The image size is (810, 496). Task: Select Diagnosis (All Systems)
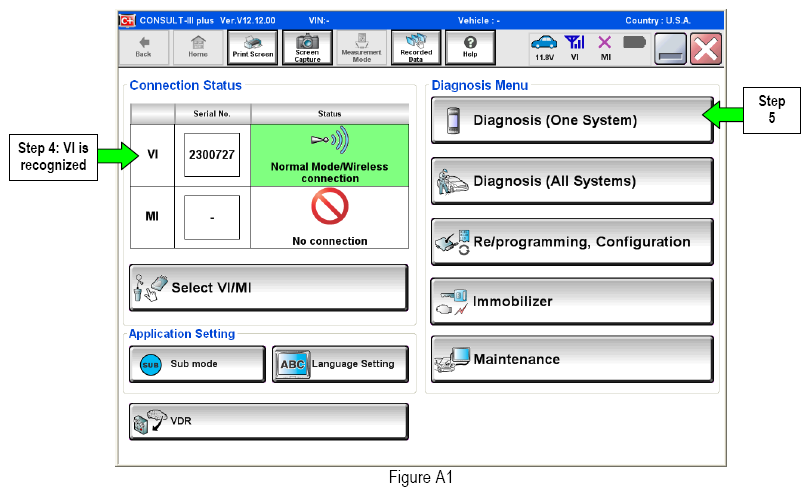point(572,181)
